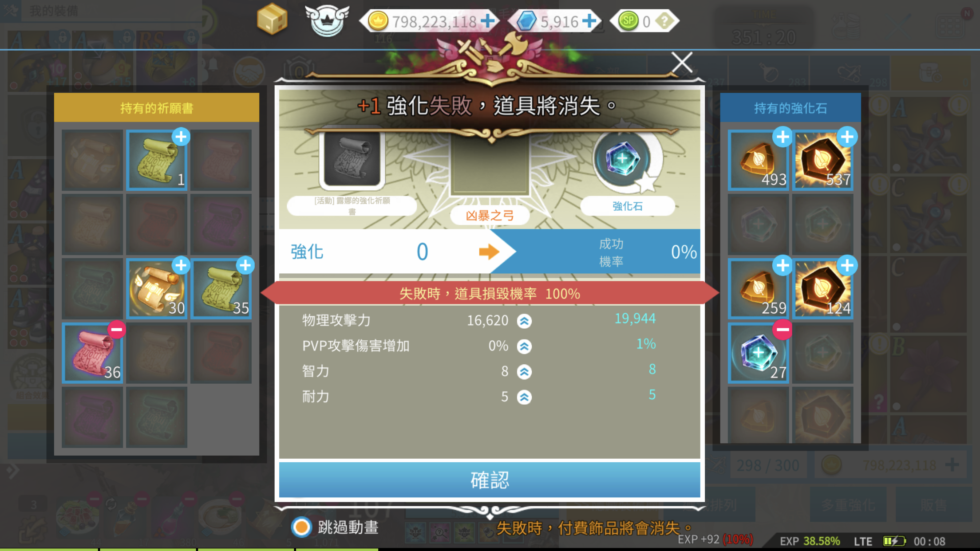
Task: Add gold coins via plus icon
Action: [x=487, y=21]
